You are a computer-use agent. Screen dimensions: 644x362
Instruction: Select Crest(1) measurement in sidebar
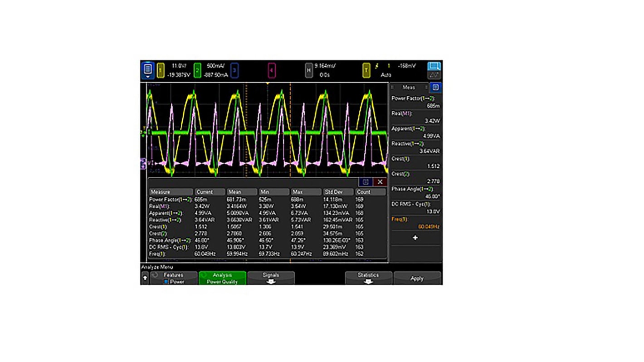[415, 162]
